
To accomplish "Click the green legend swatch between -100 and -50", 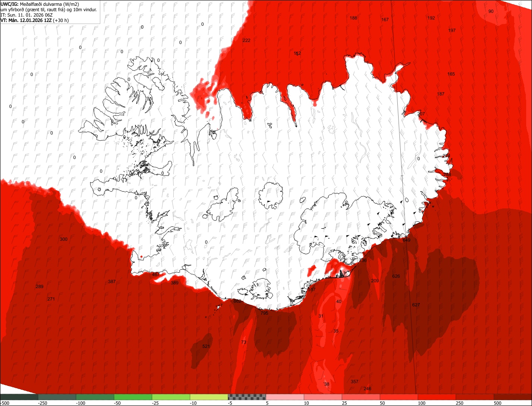I will (95, 397).
